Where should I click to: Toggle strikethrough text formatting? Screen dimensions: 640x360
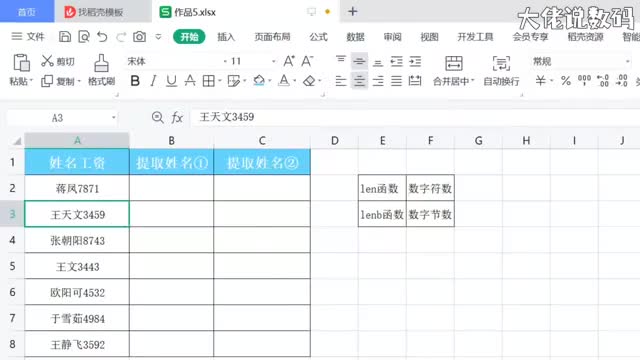tap(190, 81)
